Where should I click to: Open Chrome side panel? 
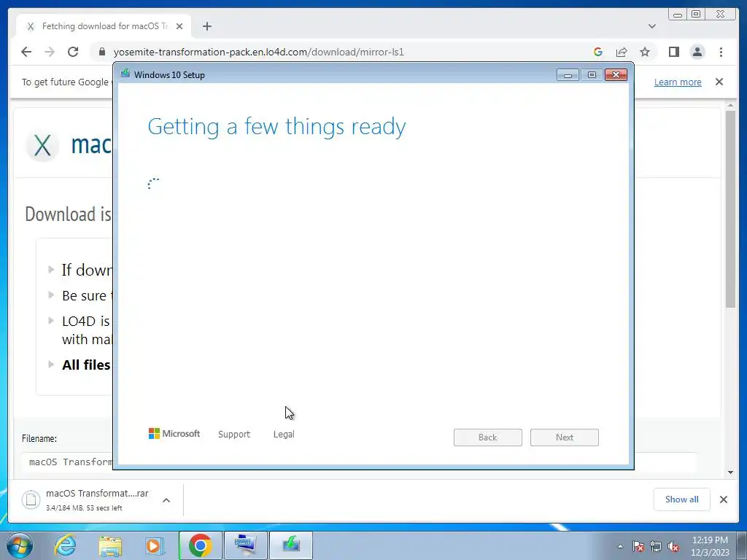(673, 52)
